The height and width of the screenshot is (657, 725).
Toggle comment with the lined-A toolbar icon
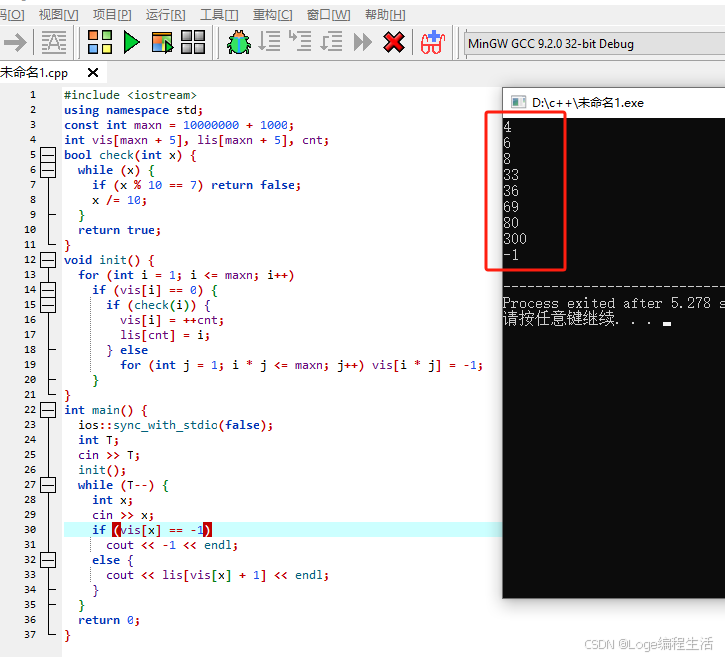(x=54, y=43)
